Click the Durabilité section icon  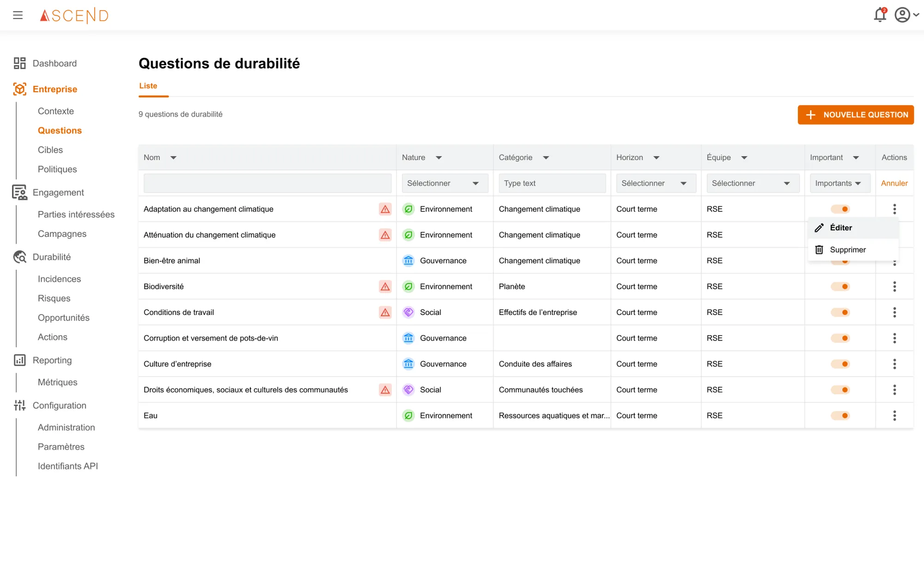(19, 257)
